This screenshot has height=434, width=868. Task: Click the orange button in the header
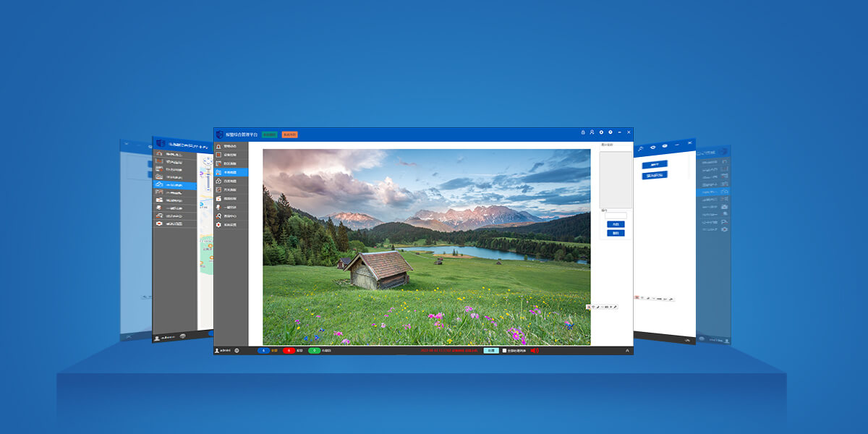[x=289, y=135]
